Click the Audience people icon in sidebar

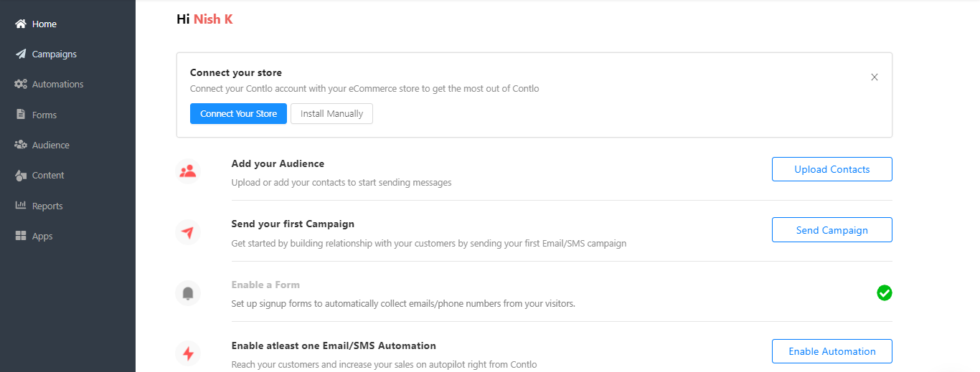21,145
